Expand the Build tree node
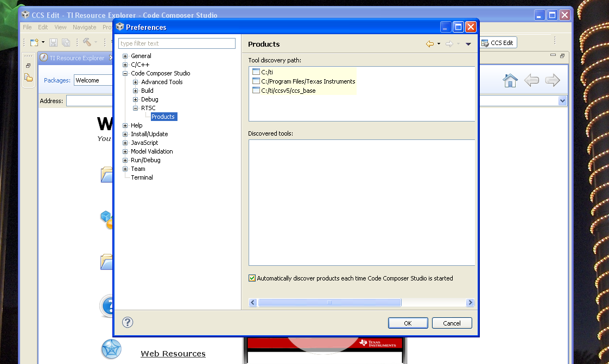Image resolution: width=609 pixels, height=364 pixels. (135, 91)
